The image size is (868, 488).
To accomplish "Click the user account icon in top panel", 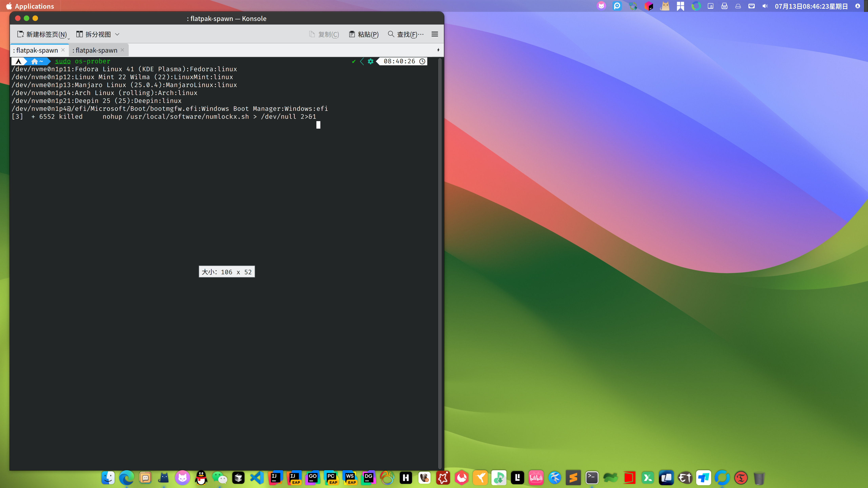I will 858,6.
